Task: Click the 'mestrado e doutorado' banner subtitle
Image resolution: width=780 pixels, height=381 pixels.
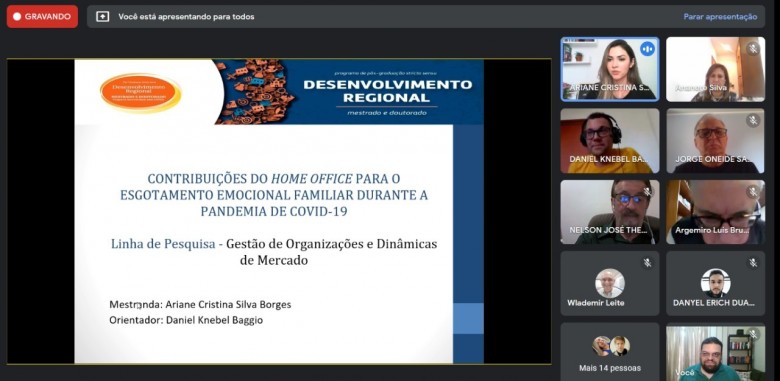Action: click(x=387, y=113)
